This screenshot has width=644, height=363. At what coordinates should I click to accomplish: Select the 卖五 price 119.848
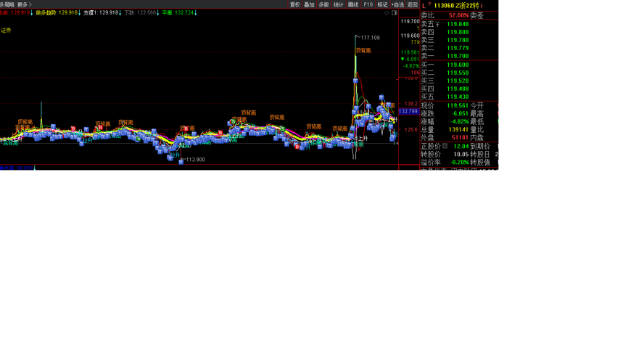tap(458, 24)
